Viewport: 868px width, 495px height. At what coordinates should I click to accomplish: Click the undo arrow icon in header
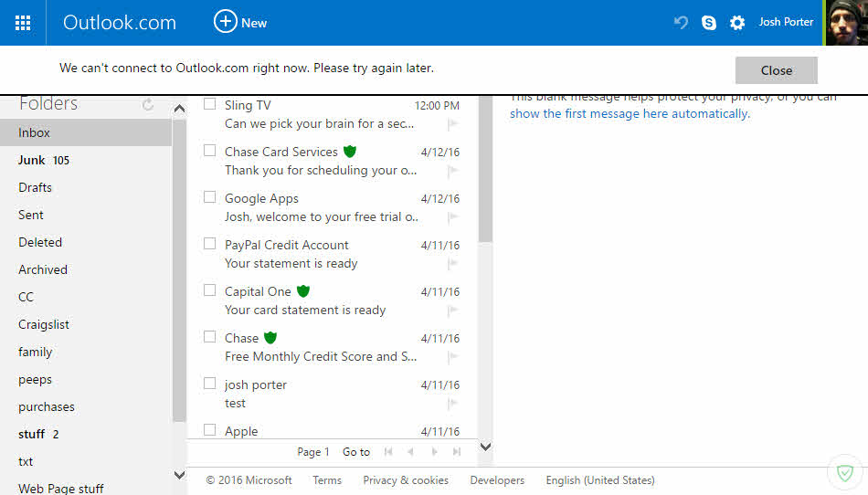(681, 23)
